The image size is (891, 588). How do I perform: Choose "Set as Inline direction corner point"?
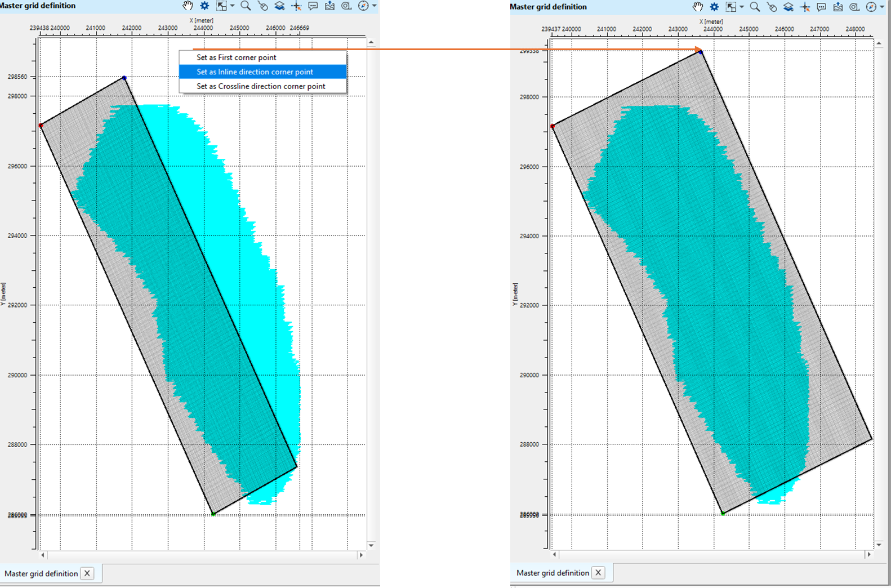255,72
